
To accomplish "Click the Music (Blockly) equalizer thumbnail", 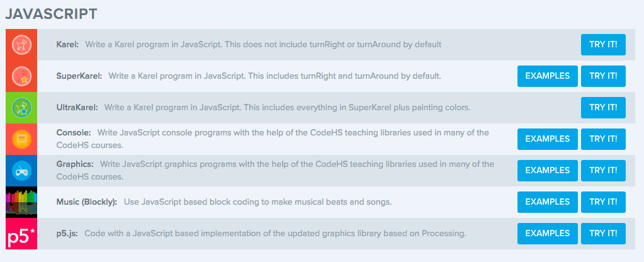I will click(x=21, y=202).
